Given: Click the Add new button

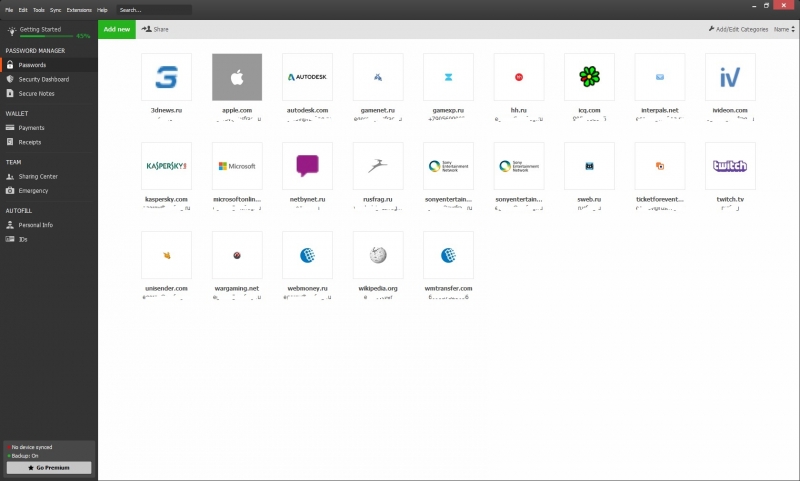Looking at the screenshot, I should click(117, 29).
